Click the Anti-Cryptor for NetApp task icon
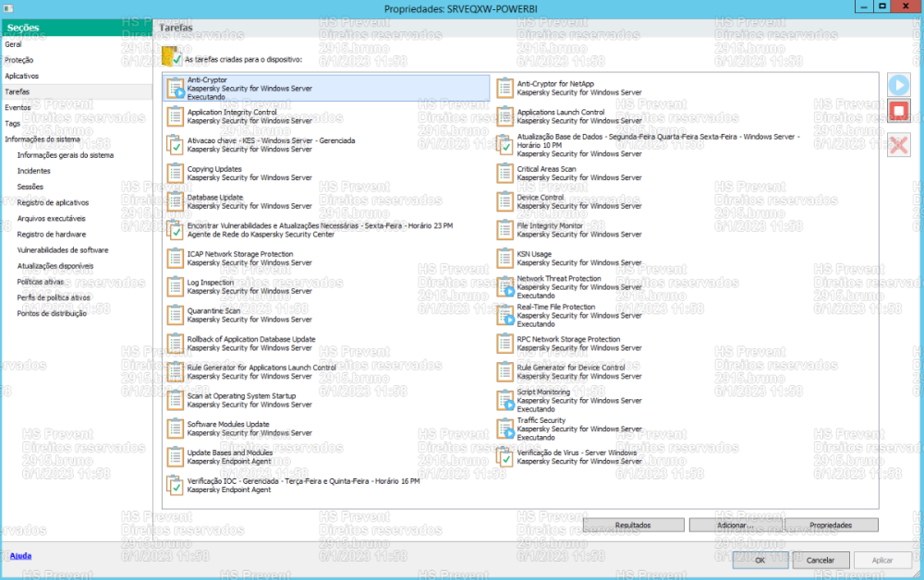This screenshot has width=924, height=580. (x=505, y=89)
